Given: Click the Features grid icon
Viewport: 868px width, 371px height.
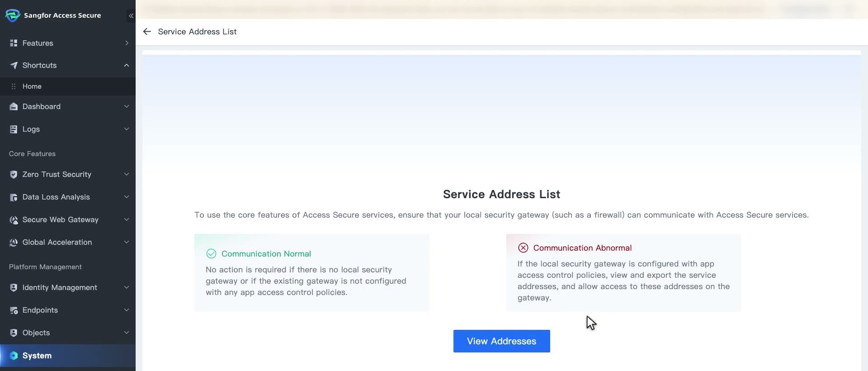Looking at the screenshot, I should 14,43.
